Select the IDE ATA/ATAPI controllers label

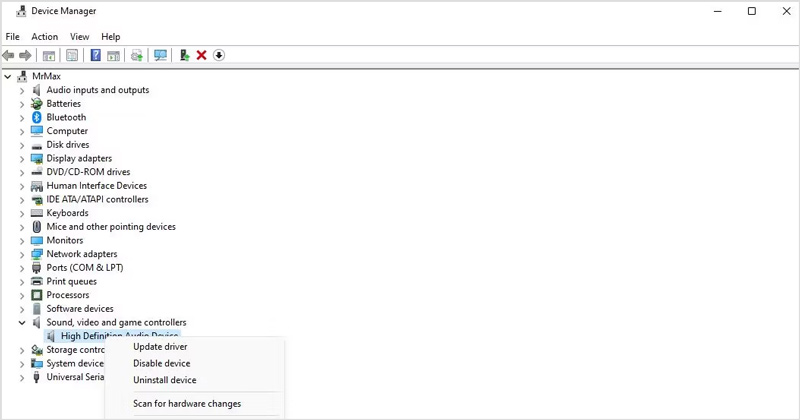(97, 200)
